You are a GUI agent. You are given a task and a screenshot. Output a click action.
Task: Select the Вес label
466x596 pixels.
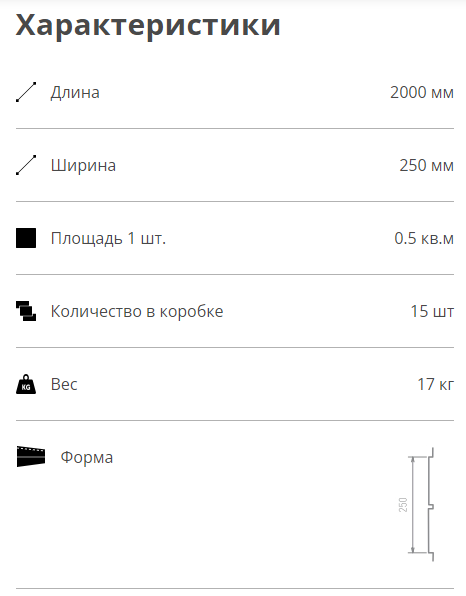pyautogui.click(x=64, y=384)
